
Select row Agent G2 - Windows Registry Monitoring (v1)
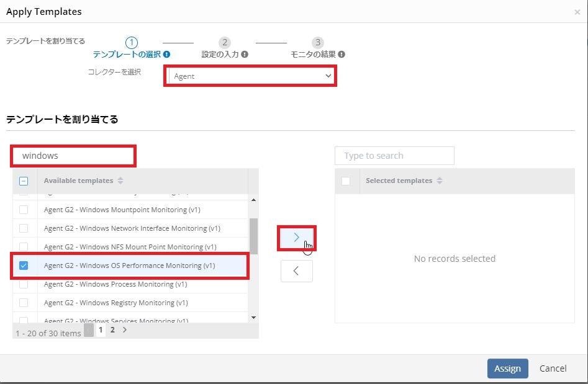[130, 303]
